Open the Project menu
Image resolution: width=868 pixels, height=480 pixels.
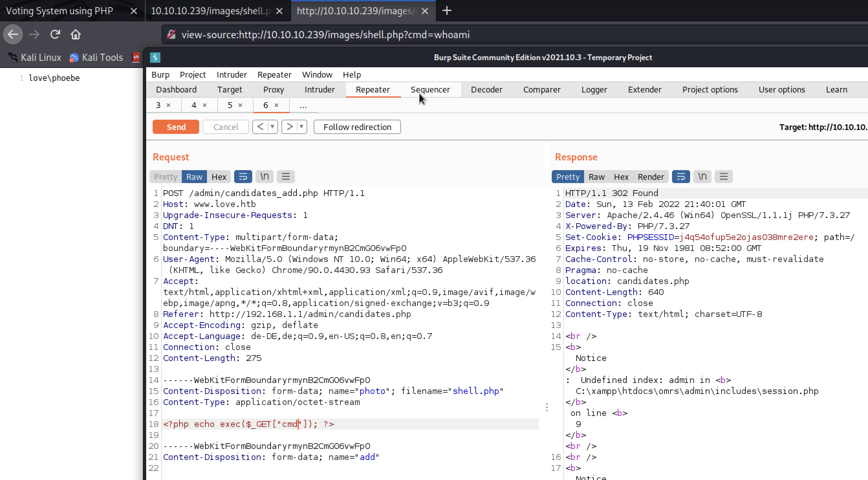pyautogui.click(x=193, y=75)
